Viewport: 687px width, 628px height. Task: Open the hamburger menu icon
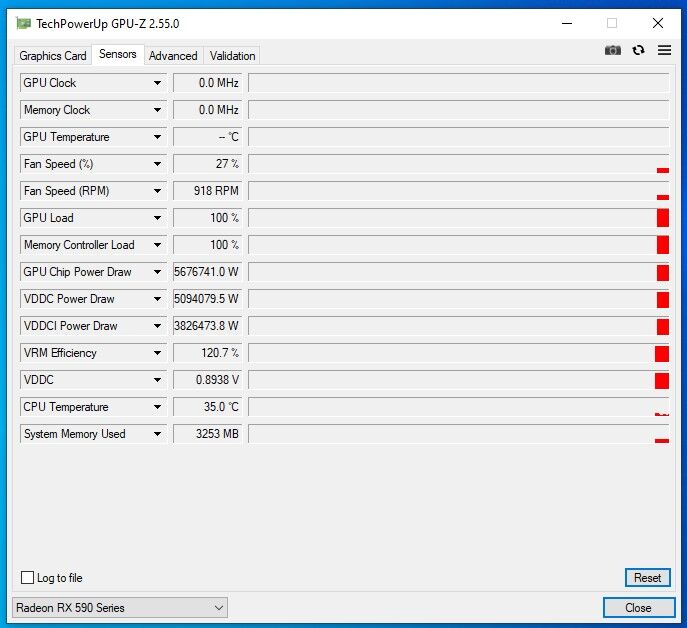pyautogui.click(x=664, y=50)
